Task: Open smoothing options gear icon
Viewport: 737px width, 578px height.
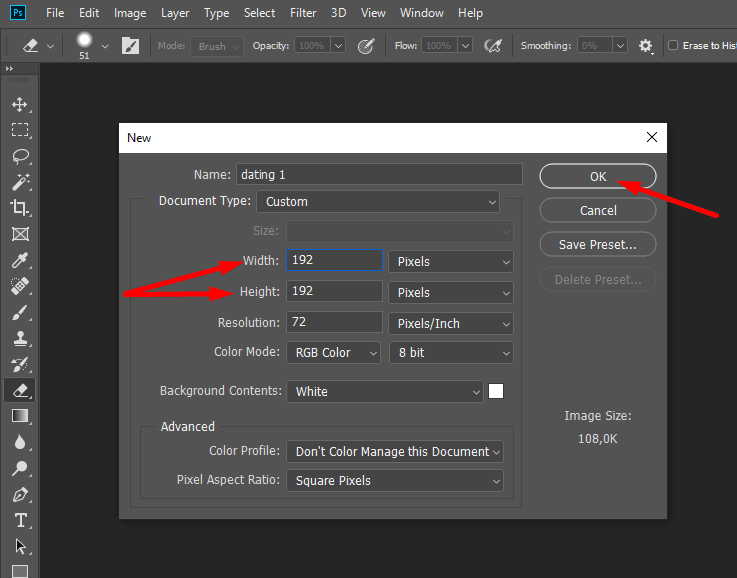Action: click(646, 46)
